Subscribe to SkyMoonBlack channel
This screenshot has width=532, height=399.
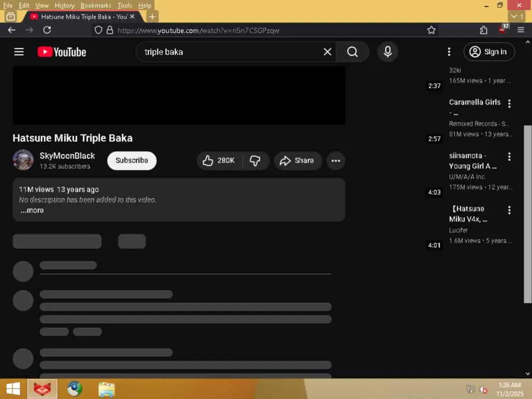[x=131, y=161]
